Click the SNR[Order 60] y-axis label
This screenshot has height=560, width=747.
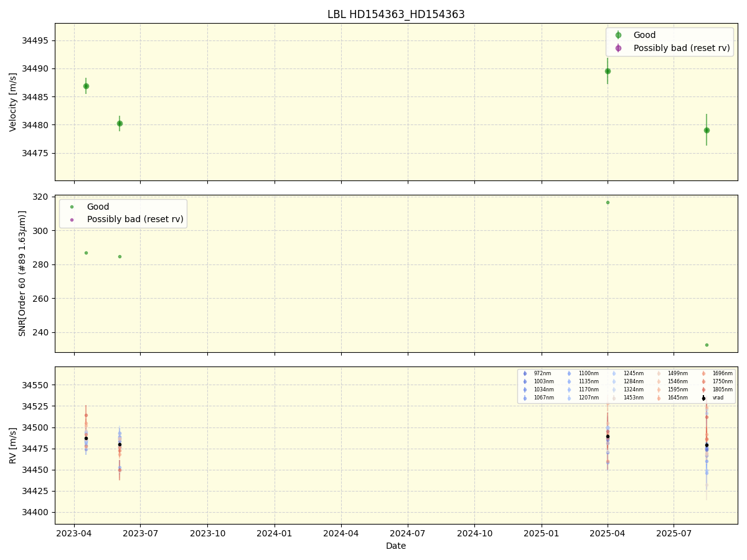click(22, 273)
